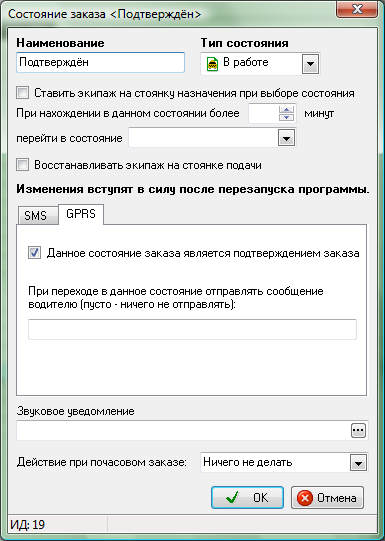The height and width of the screenshot is (541, 385).
Task: Uncheck Данное состояние заказа является подтверждением
Action: point(34,253)
